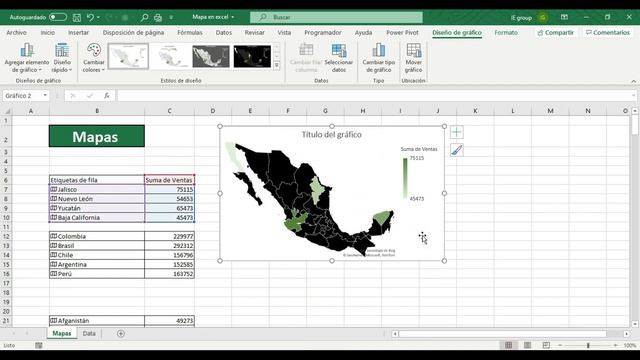The width and height of the screenshot is (640, 360).
Task: Click the insert function fx icon
Action: pyautogui.click(x=107, y=96)
